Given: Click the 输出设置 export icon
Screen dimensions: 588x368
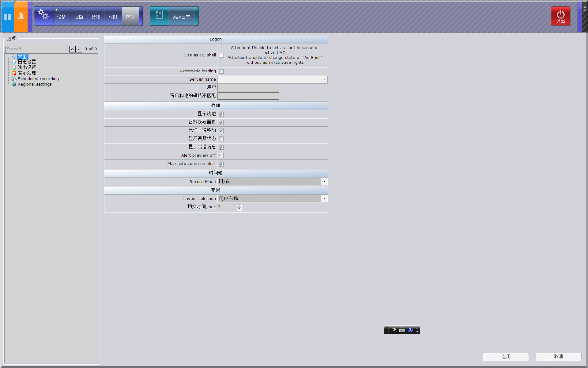Looking at the screenshot, I should coord(14,67).
